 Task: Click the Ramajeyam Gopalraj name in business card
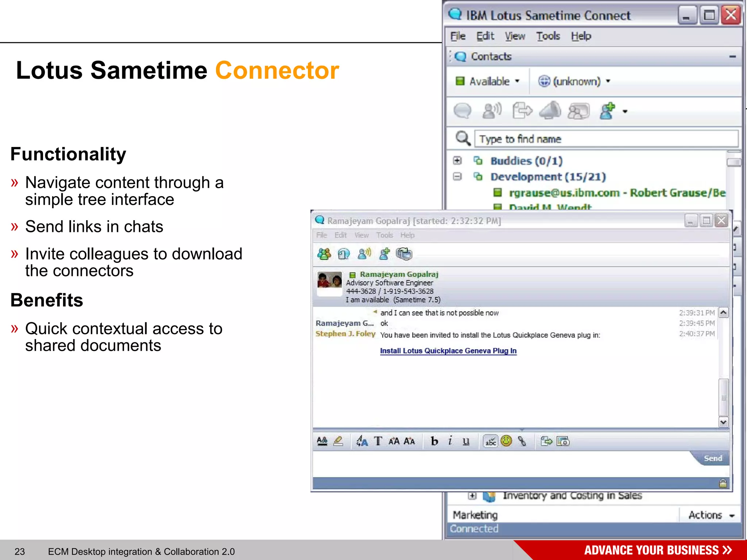point(399,274)
